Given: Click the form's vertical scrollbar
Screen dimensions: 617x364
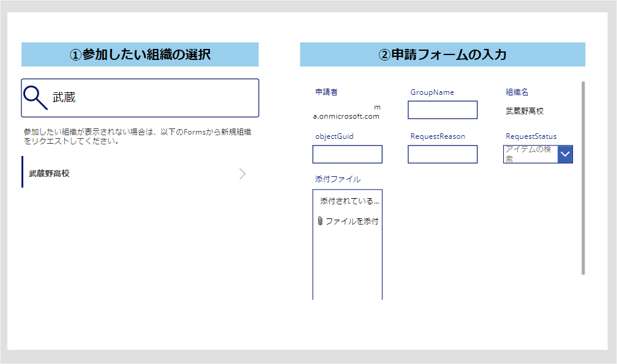Looking at the screenshot, I should click(x=583, y=178).
